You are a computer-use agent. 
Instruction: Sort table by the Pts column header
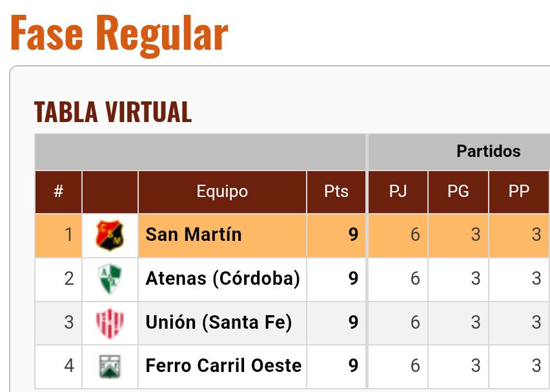point(336,192)
